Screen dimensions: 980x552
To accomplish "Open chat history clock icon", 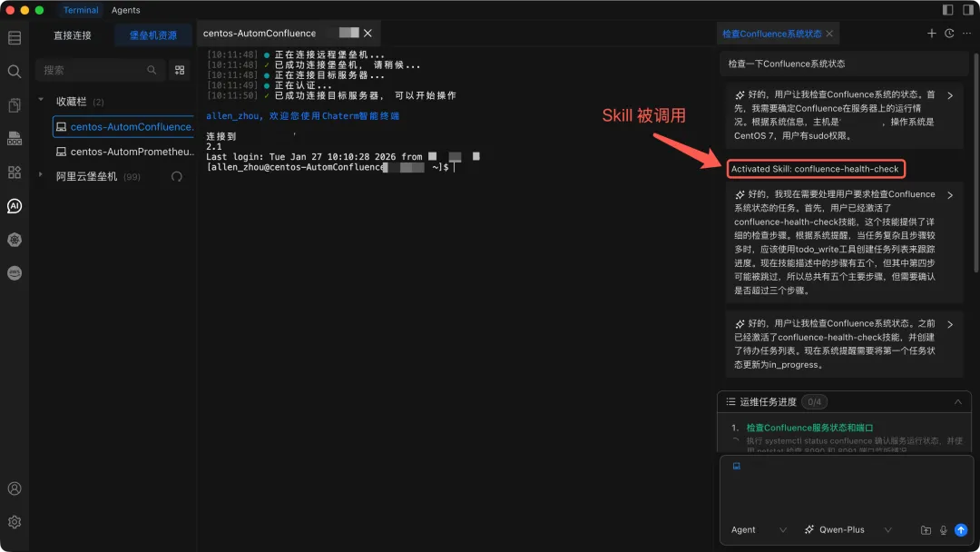I will coord(949,34).
